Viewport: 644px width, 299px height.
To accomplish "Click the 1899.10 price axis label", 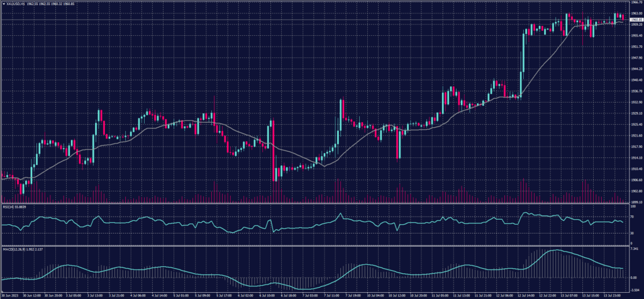I will coord(635,201).
